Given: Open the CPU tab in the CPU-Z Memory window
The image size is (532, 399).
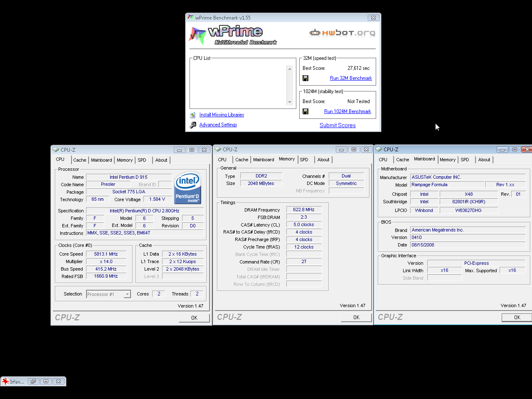Looking at the screenshot, I should [222, 160].
